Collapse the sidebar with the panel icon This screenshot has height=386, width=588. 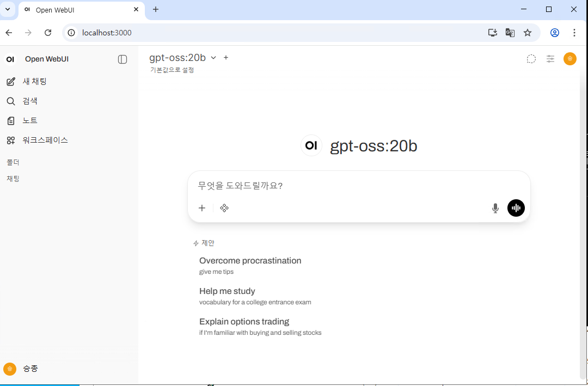point(122,59)
